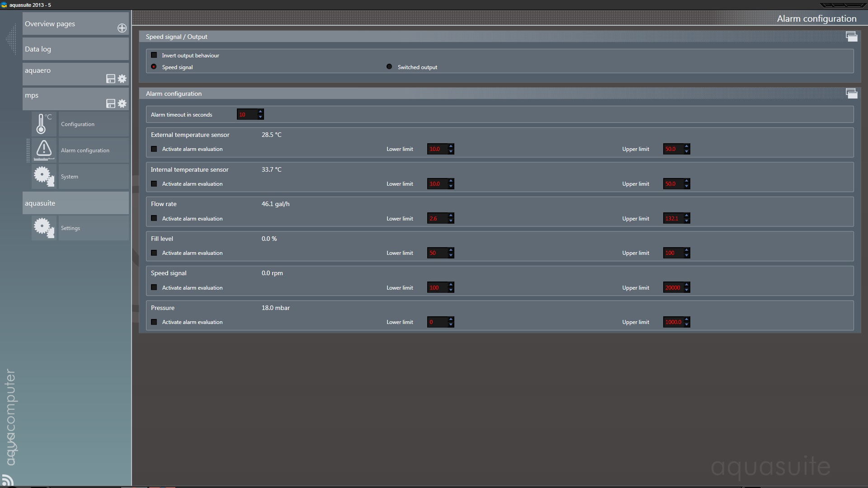The image size is (868, 488).
Task: Click the warning triangle Alarm configuration icon
Action: point(44,150)
